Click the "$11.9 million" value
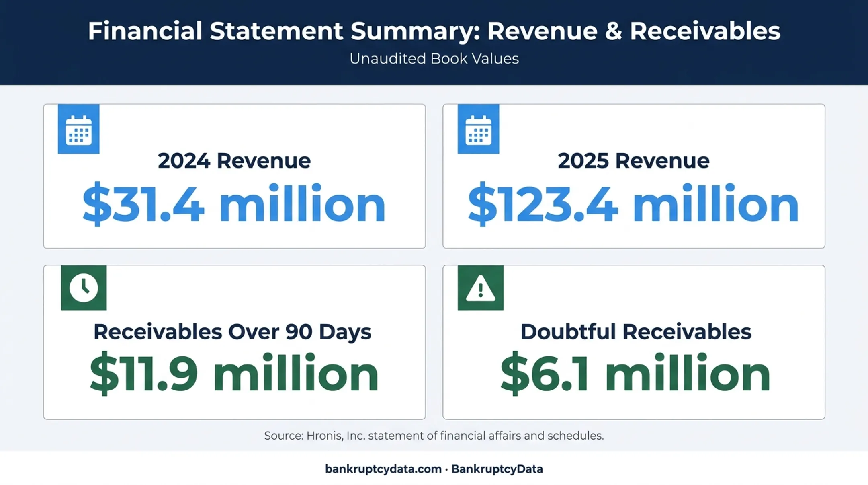The image size is (868, 485). coord(234,373)
